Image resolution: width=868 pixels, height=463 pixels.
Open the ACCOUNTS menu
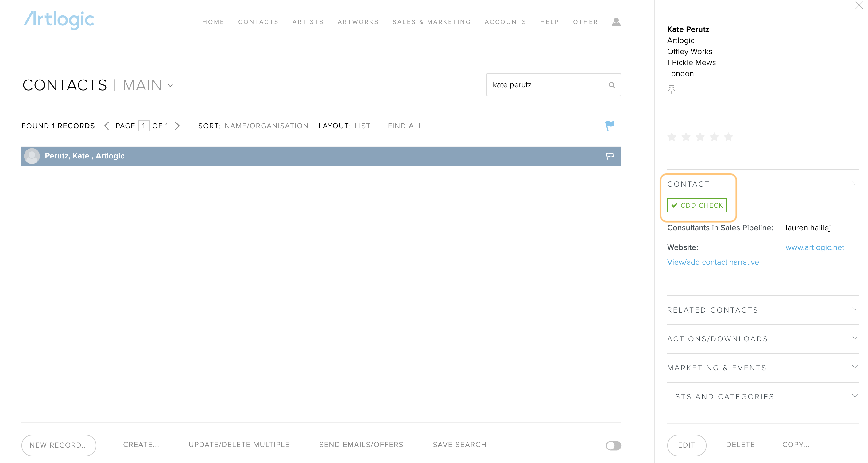505,22
